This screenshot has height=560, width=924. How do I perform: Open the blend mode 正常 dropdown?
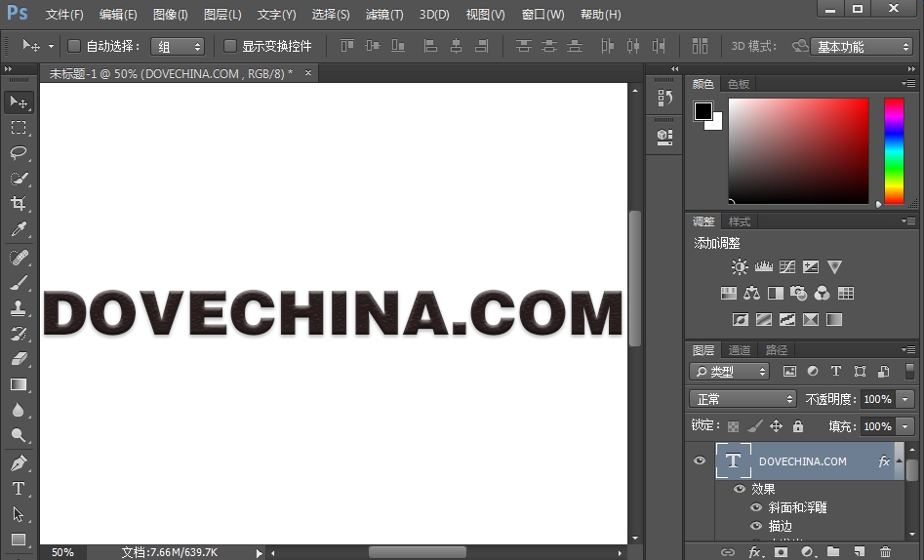click(x=743, y=399)
